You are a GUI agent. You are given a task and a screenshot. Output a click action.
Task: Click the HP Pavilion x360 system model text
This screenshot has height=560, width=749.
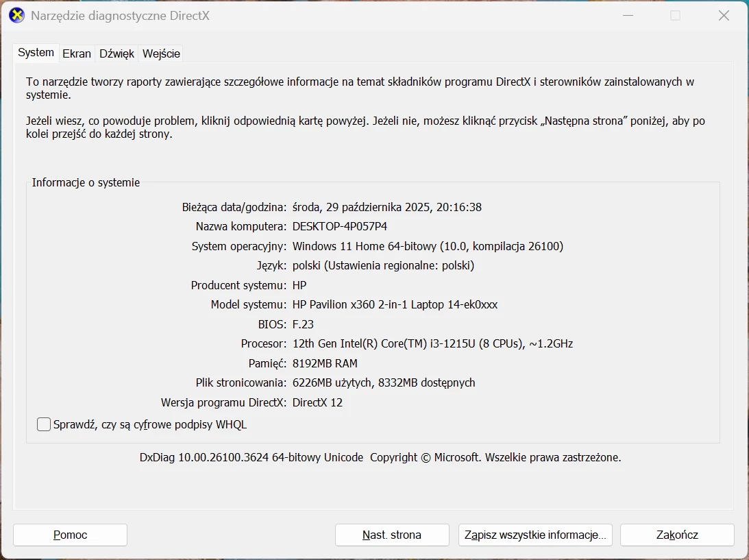(395, 304)
